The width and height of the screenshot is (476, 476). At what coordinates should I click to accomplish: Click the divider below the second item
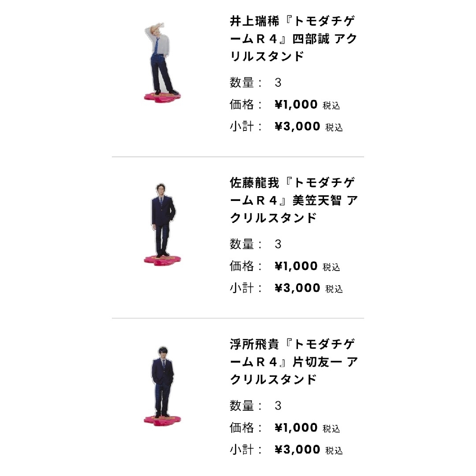(238, 319)
